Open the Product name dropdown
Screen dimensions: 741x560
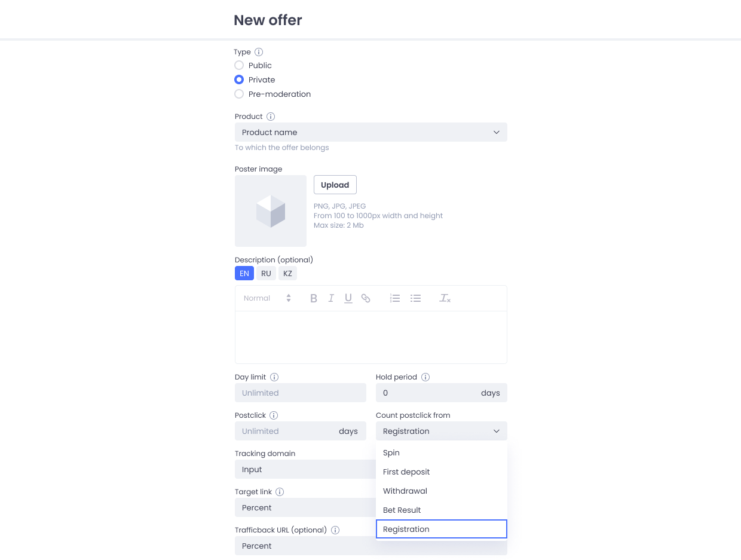click(x=370, y=132)
